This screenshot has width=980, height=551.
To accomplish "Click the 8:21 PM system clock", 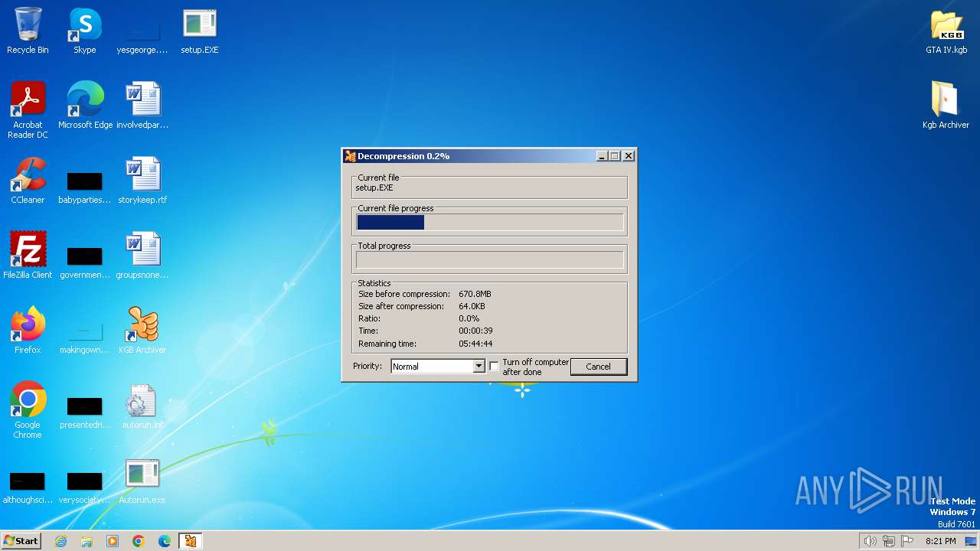I will click(940, 541).
